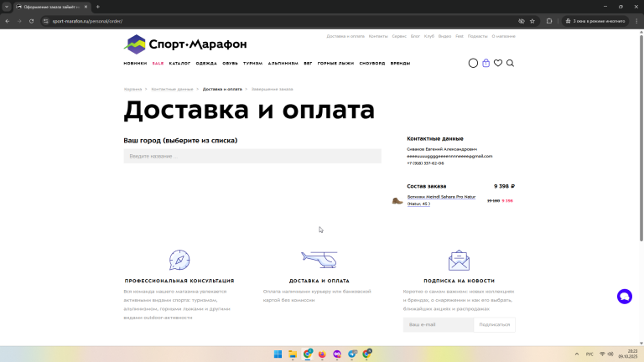This screenshot has width=644, height=362.
Task: Open browser extensions icon
Action: tap(549, 21)
